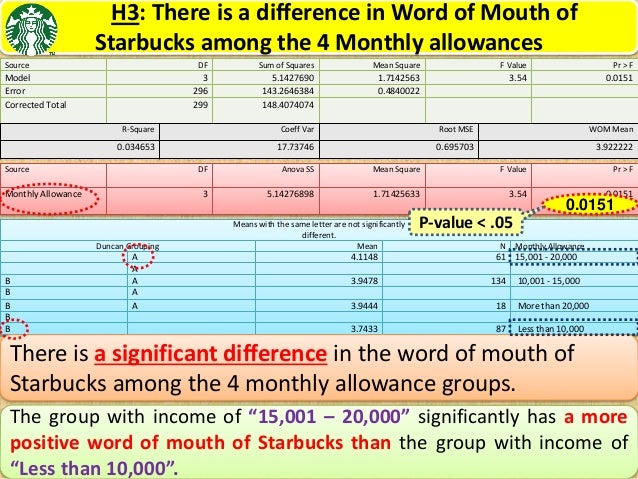The height and width of the screenshot is (479, 638).
Task: Click the circled 'A' in the 4.1148 row
Action: click(135, 257)
